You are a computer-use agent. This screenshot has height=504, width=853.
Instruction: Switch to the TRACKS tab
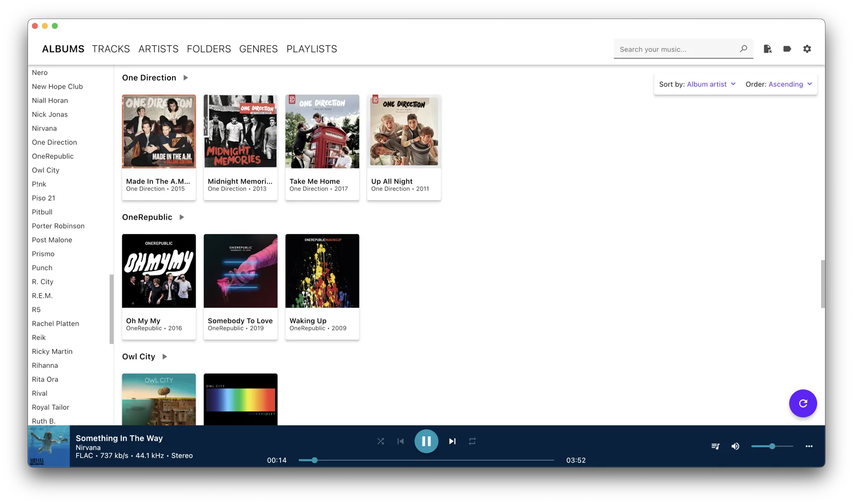pos(111,49)
